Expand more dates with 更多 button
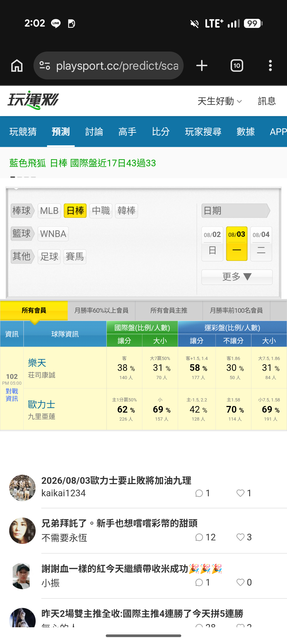 click(x=237, y=277)
